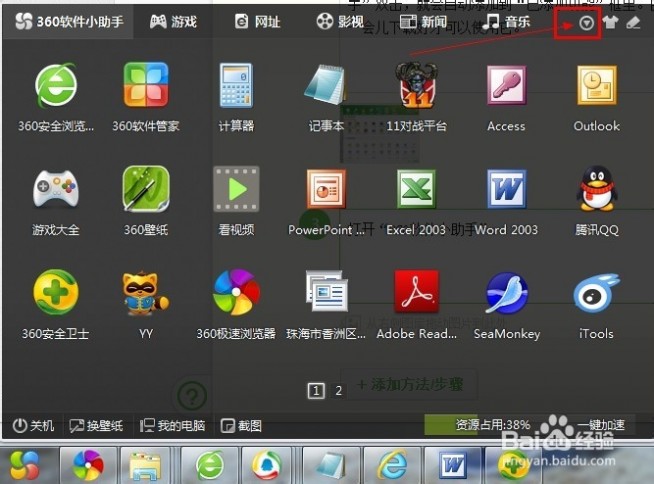Switch to 新闻 tab
Screen dimensions: 654x484
coord(423,21)
